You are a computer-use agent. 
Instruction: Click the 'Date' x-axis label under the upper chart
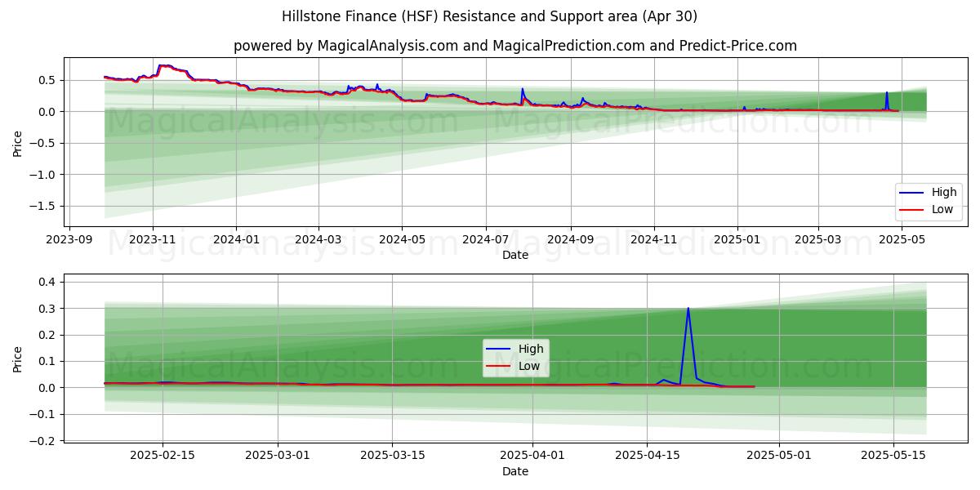click(x=515, y=255)
